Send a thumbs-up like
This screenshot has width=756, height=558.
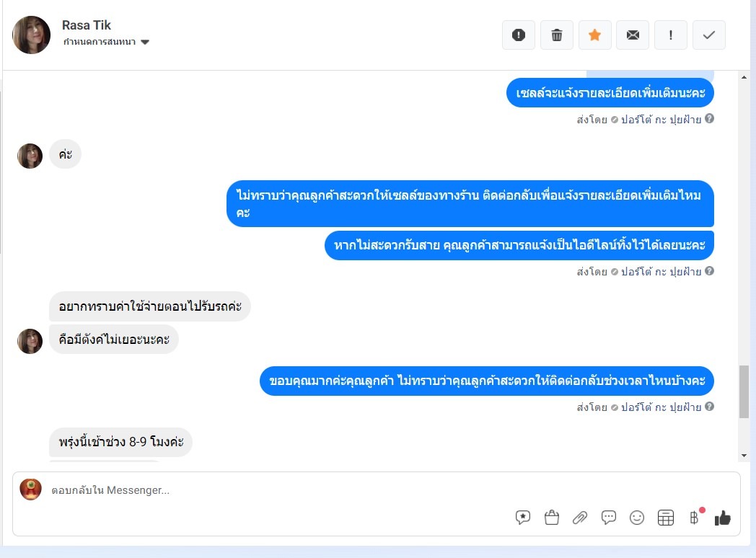pos(723,518)
